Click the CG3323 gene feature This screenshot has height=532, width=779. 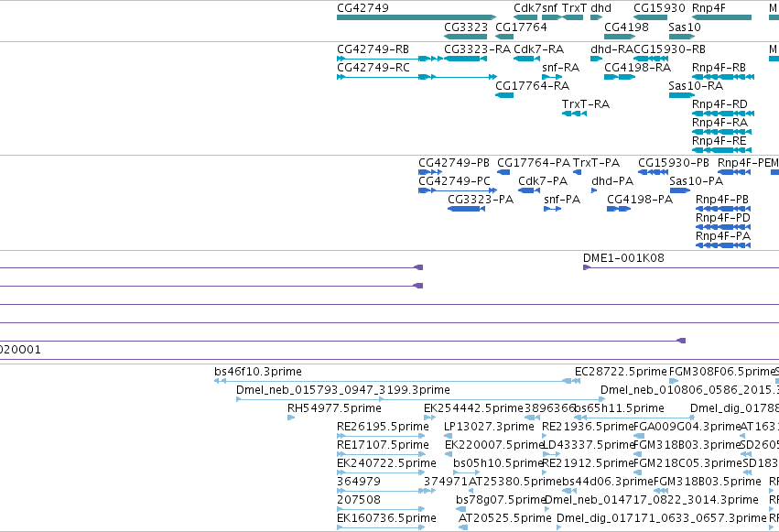point(465,37)
